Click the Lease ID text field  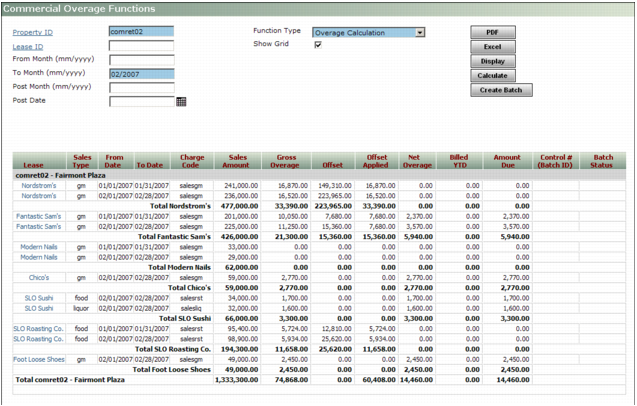(141, 46)
